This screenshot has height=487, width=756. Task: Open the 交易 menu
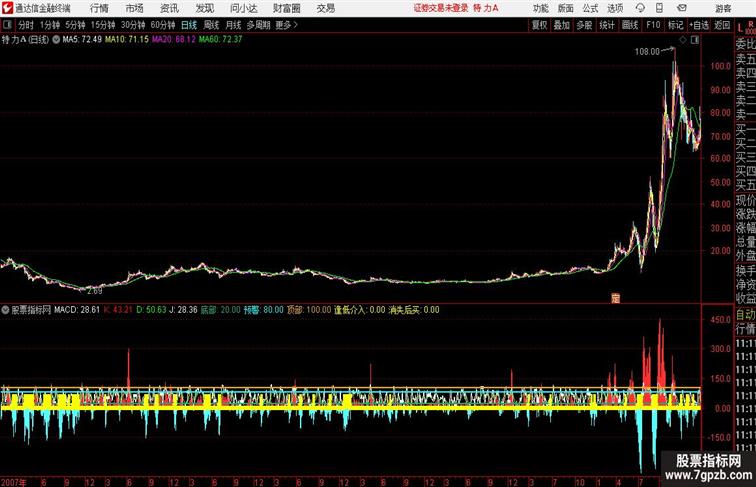click(325, 8)
